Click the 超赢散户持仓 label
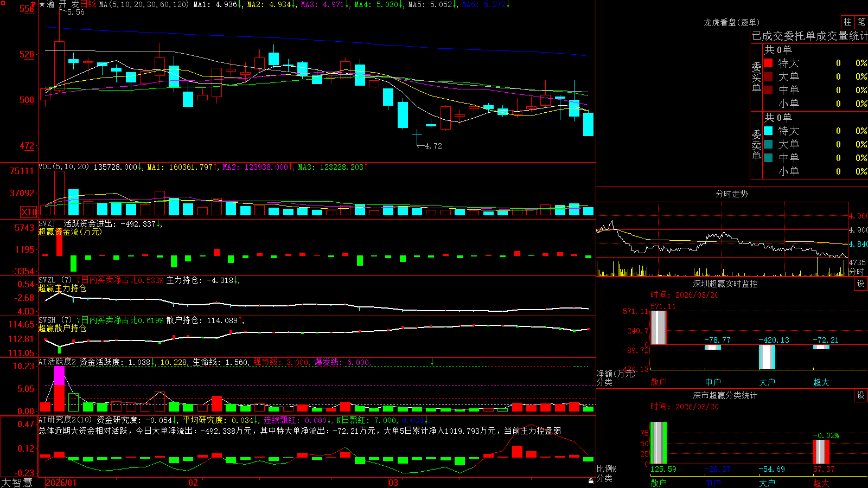This screenshot has width=868, height=488. click(62, 328)
